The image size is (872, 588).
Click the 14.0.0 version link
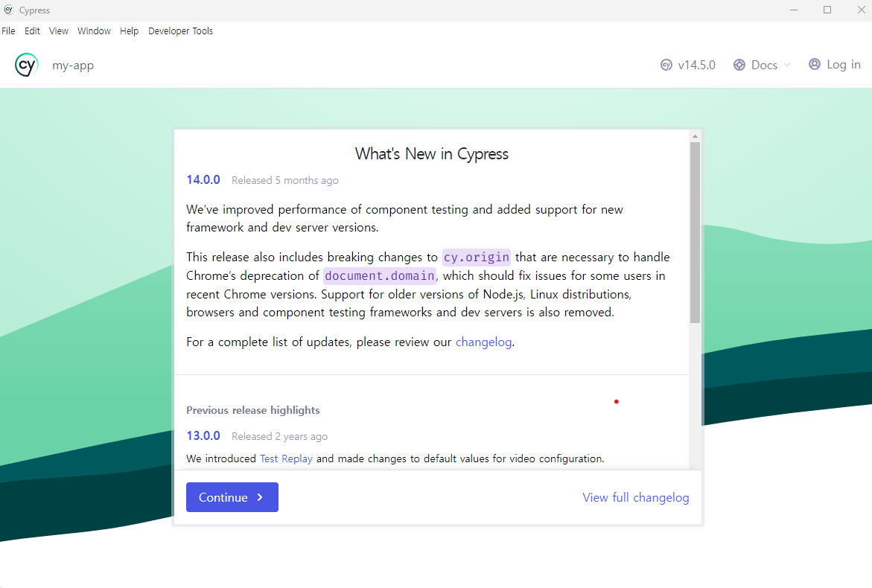coord(203,179)
